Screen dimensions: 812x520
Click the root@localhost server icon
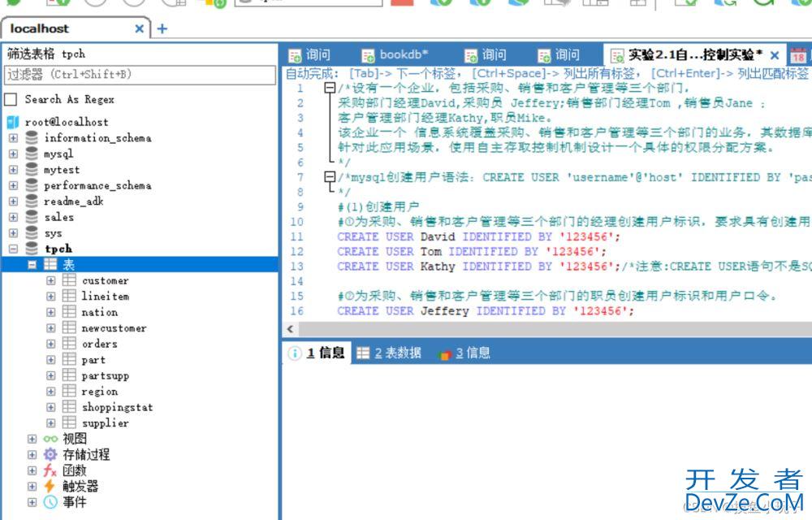click(x=13, y=122)
